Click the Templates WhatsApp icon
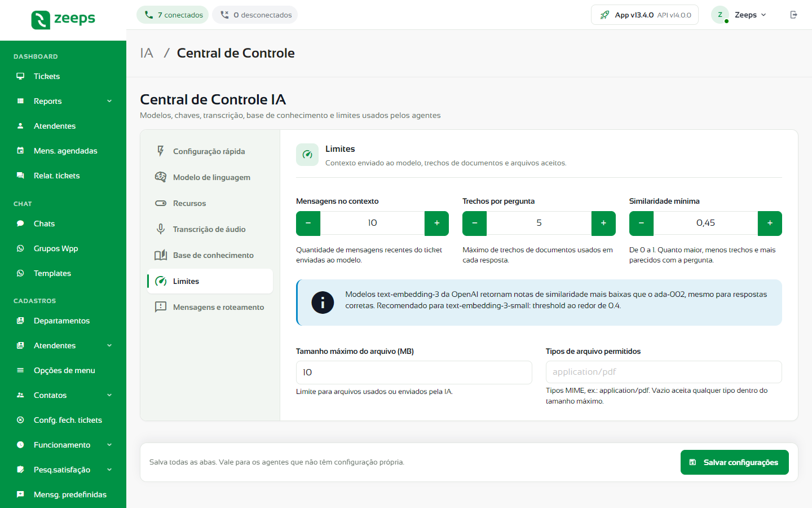This screenshot has width=812, height=508. [x=20, y=273]
